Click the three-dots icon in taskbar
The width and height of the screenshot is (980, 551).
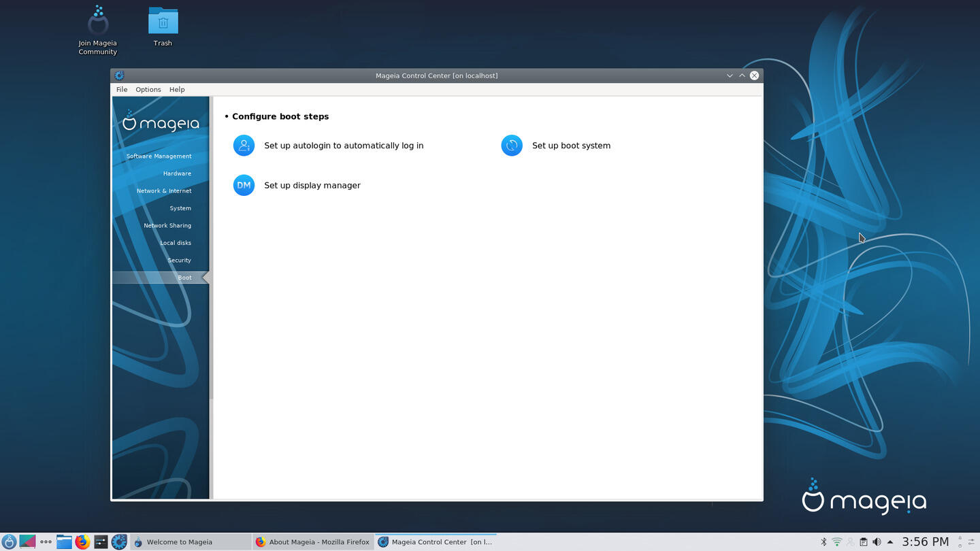tap(46, 542)
